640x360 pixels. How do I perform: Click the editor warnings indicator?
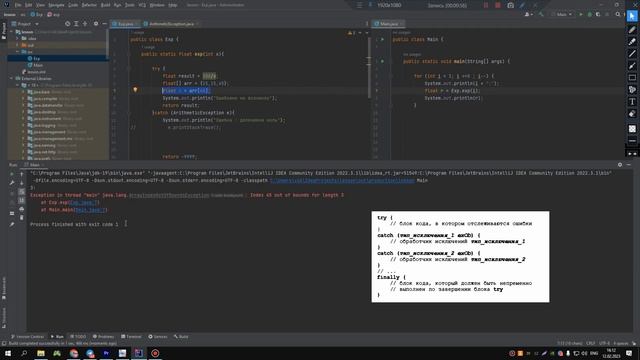(x=352, y=33)
